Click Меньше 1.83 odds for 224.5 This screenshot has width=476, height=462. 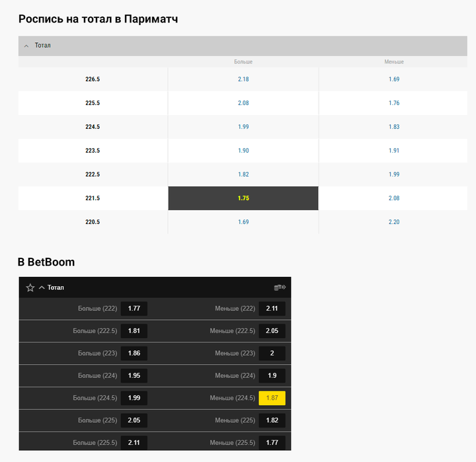pyautogui.click(x=394, y=127)
